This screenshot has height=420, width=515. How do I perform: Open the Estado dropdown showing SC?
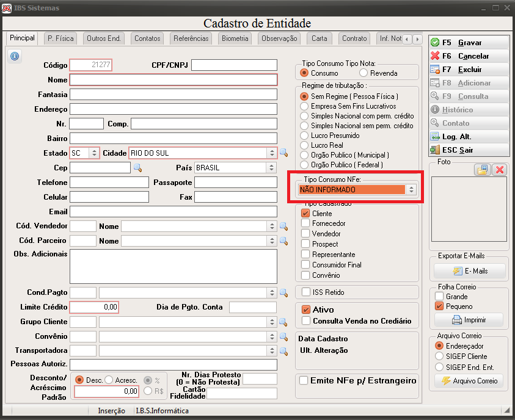tap(94, 153)
